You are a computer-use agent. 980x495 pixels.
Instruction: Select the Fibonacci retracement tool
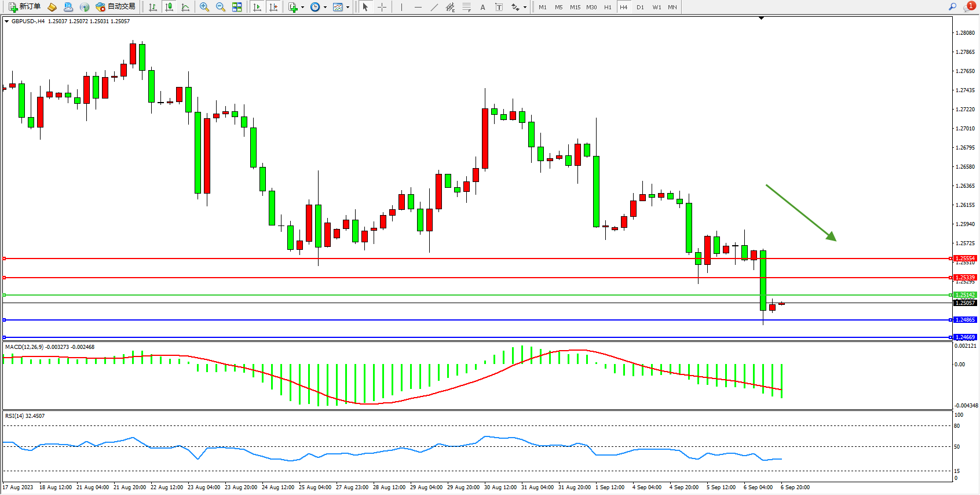[467, 7]
